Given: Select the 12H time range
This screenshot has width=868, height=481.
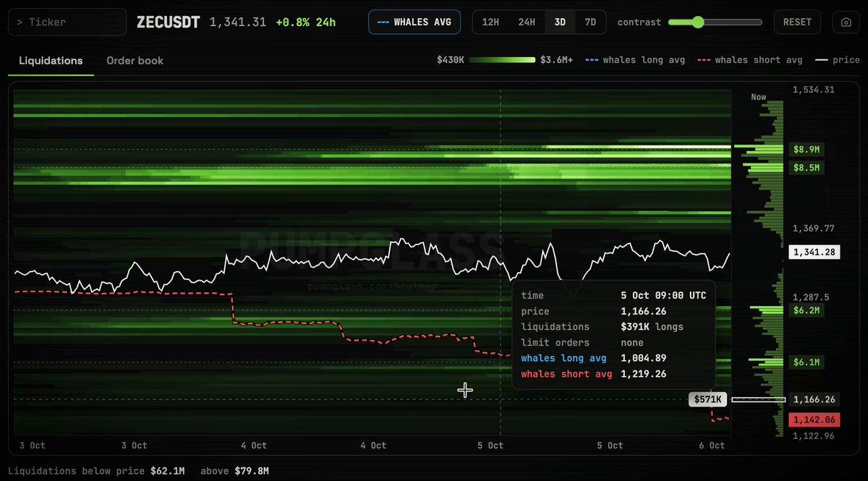Looking at the screenshot, I should coord(490,22).
